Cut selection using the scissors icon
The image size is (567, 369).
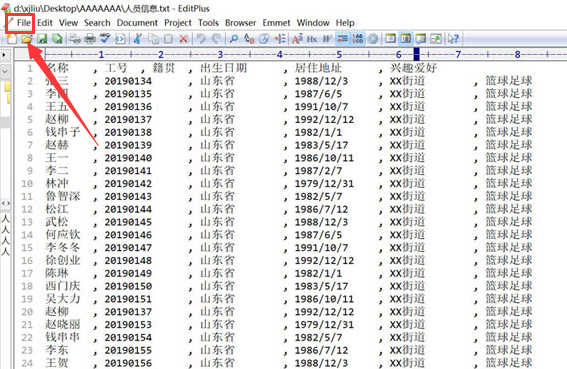(137, 38)
